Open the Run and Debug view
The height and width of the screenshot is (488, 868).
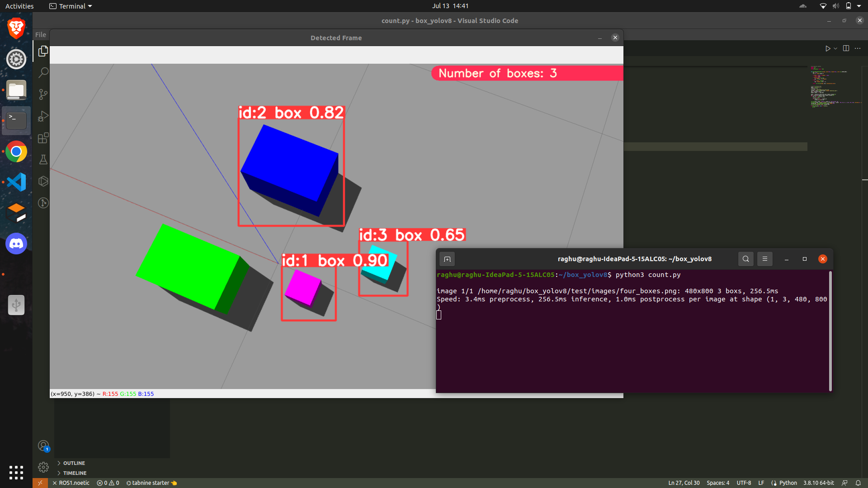click(x=43, y=116)
